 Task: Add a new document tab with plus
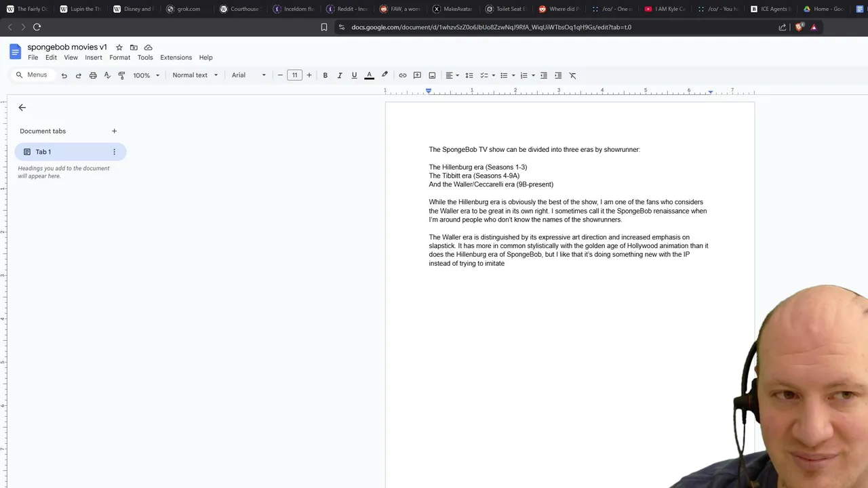pos(114,131)
